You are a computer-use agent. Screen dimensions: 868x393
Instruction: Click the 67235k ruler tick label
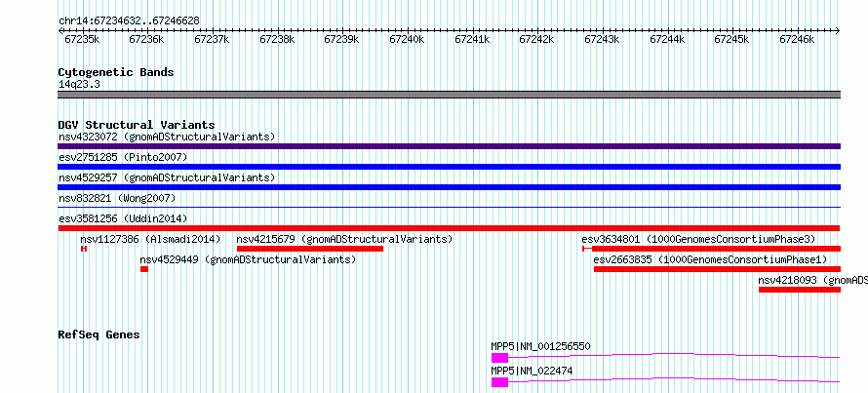[x=82, y=39]
